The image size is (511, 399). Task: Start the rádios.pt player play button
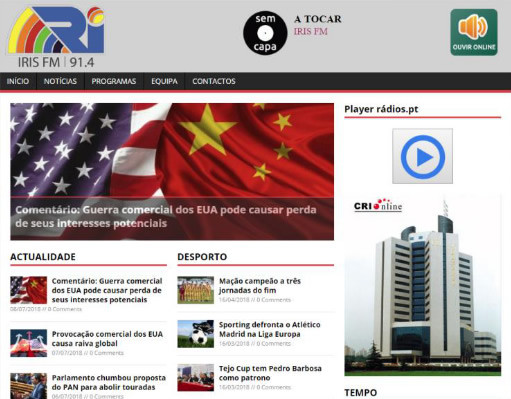(422, 156)
